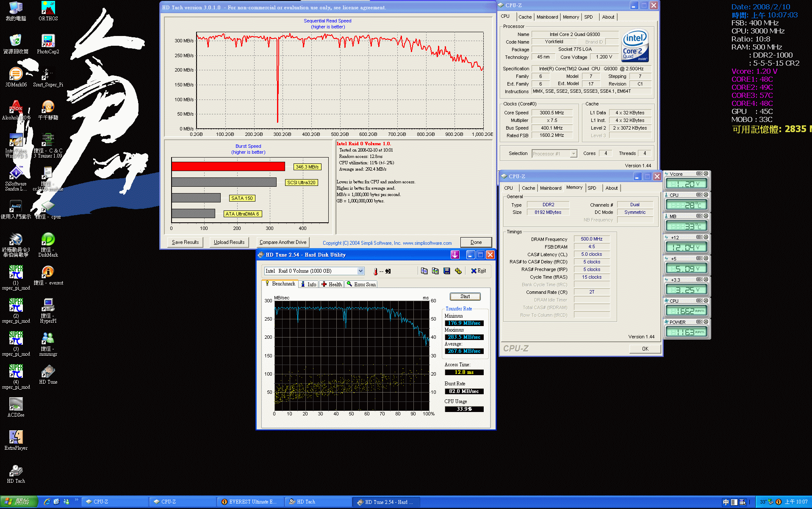Viewport: 812px width, 509px height.
Task: Select Benchmark tab in HD Tune
Action: coord(280,284)
